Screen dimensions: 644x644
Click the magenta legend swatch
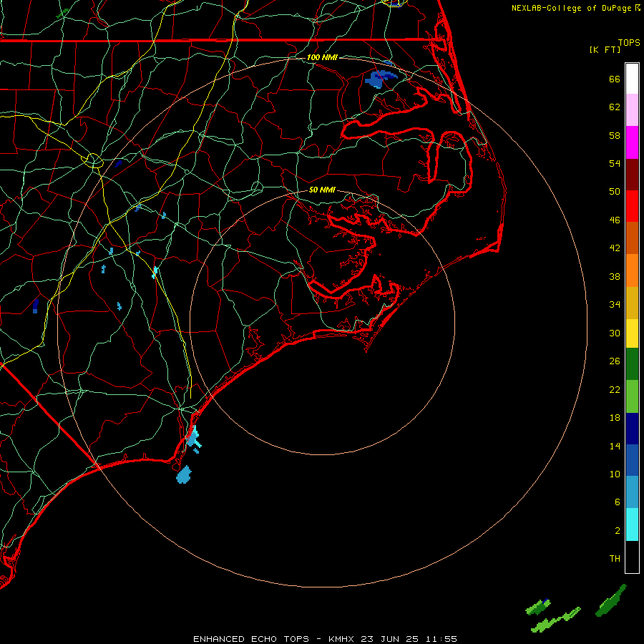(x=632, y=142)
